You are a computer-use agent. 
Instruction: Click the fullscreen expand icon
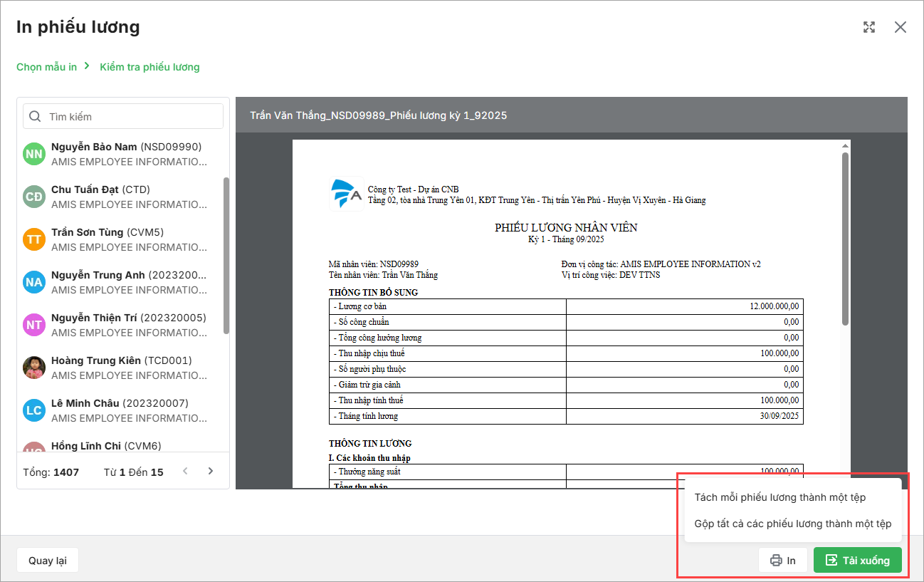click(868, 27)
